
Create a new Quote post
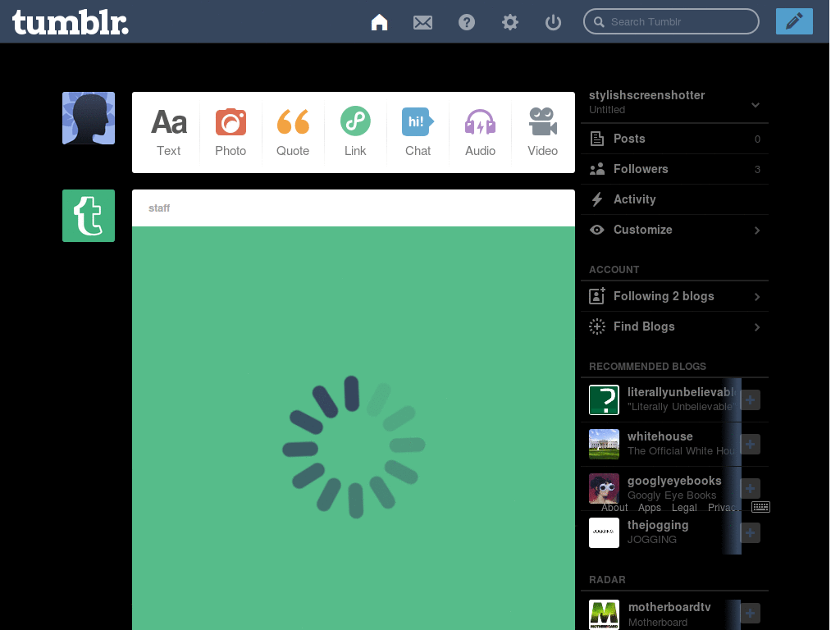point(293,132)
